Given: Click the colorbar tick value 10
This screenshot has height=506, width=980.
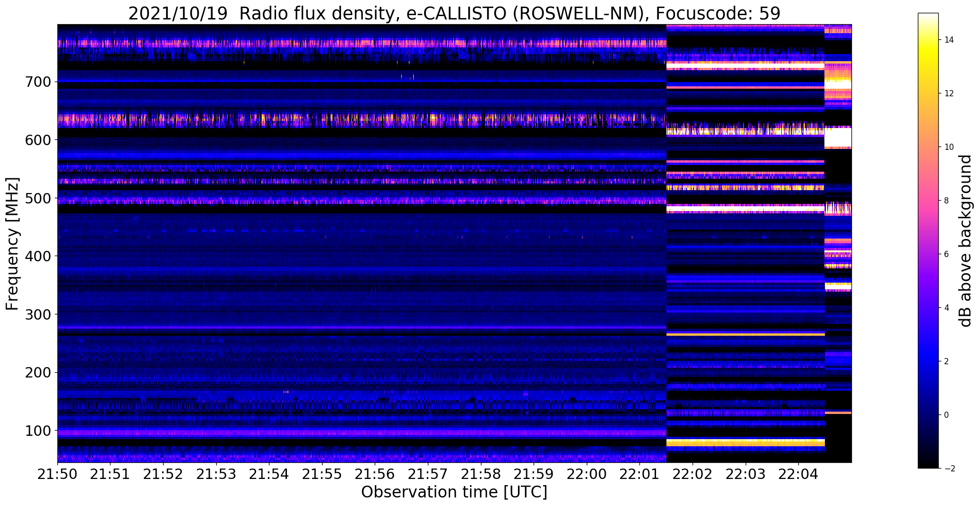Looking at the screenshot, I should click(949, 147).
